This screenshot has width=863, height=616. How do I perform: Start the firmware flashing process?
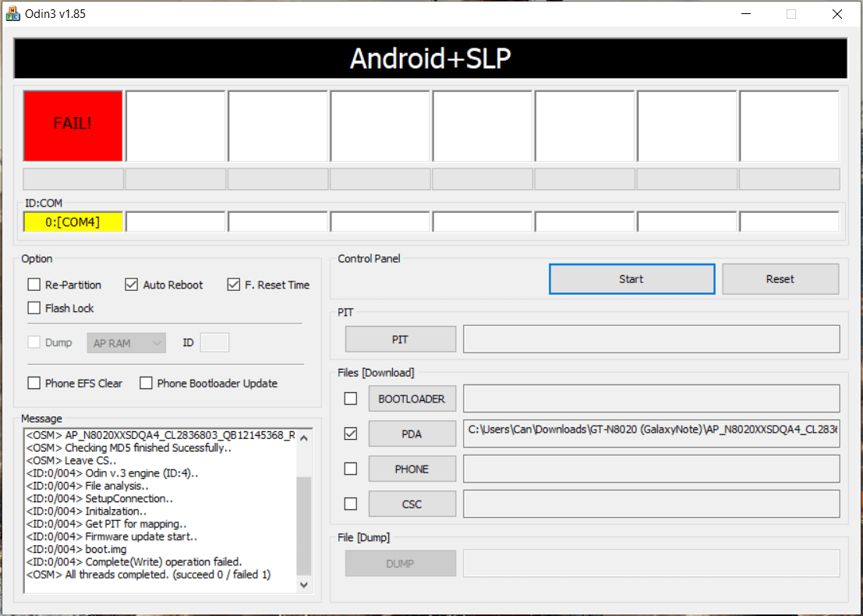point(631,279)
